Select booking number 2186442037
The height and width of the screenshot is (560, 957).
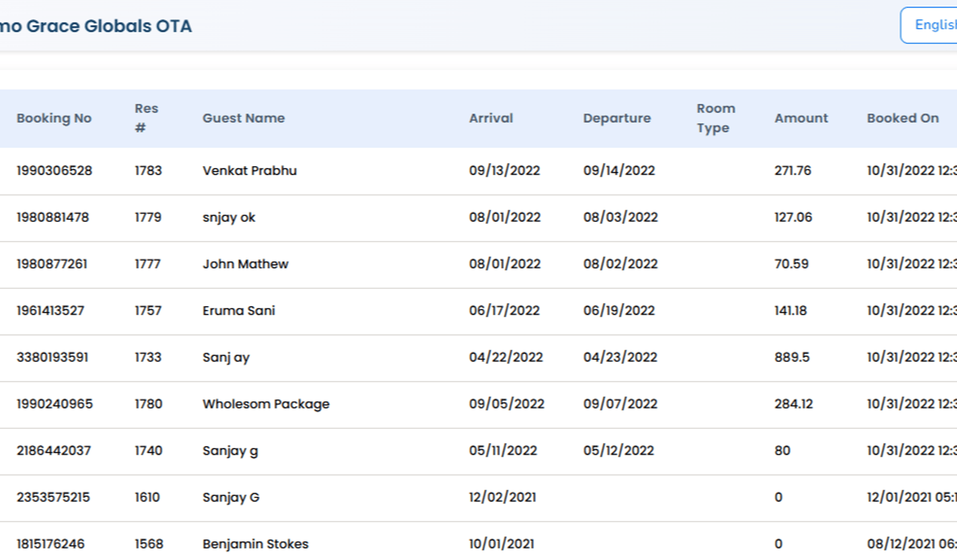pyautogui.click(x=54, y=450)
